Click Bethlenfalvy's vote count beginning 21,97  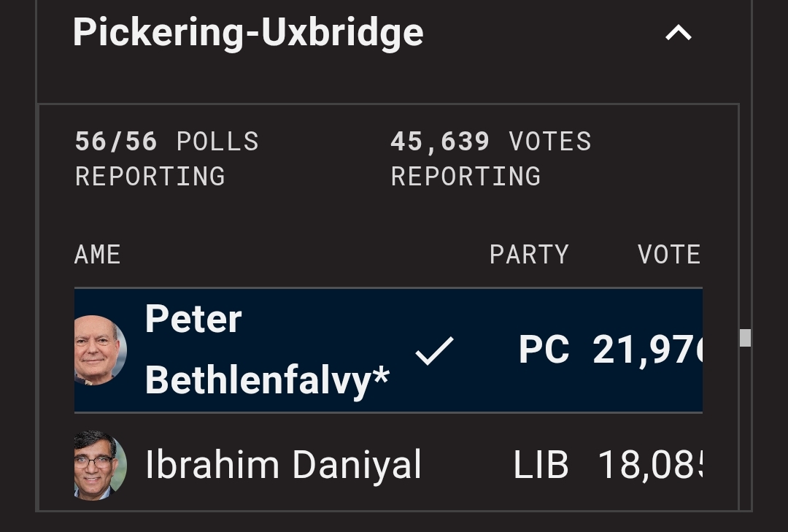(x=646, y=350)
